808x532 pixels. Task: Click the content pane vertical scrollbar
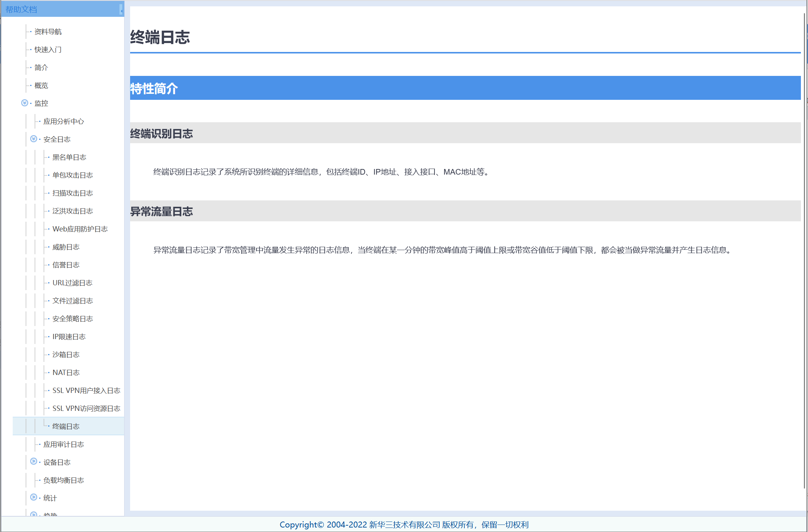804,250
